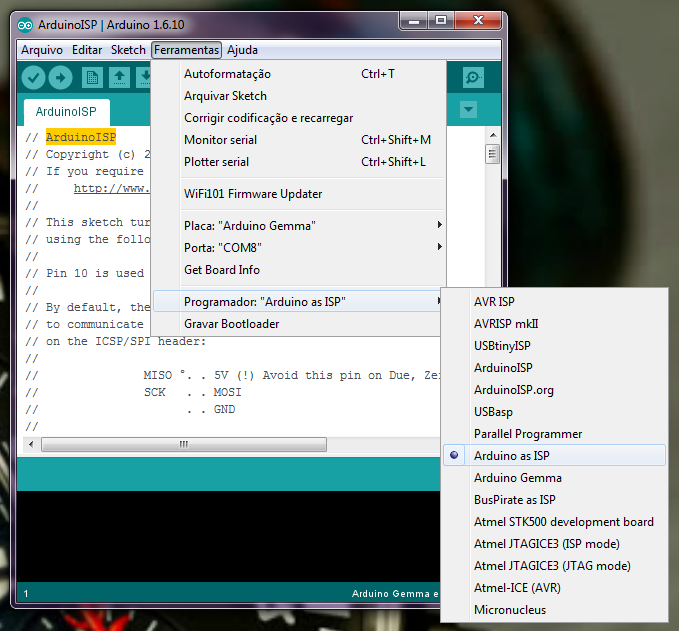This screenshot has width=679, height=631.
Task: Save the sketch with the down-arrow icon
Action: click(144, 78)
